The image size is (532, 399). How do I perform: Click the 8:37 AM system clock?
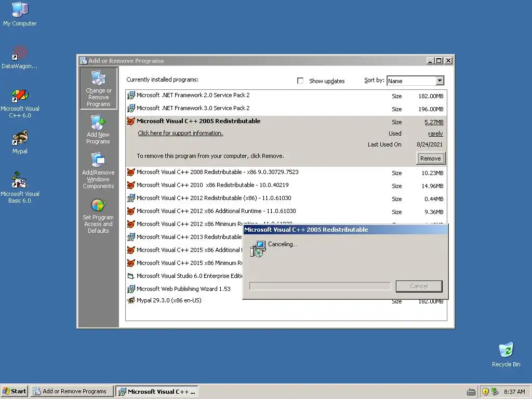(514, 392)
